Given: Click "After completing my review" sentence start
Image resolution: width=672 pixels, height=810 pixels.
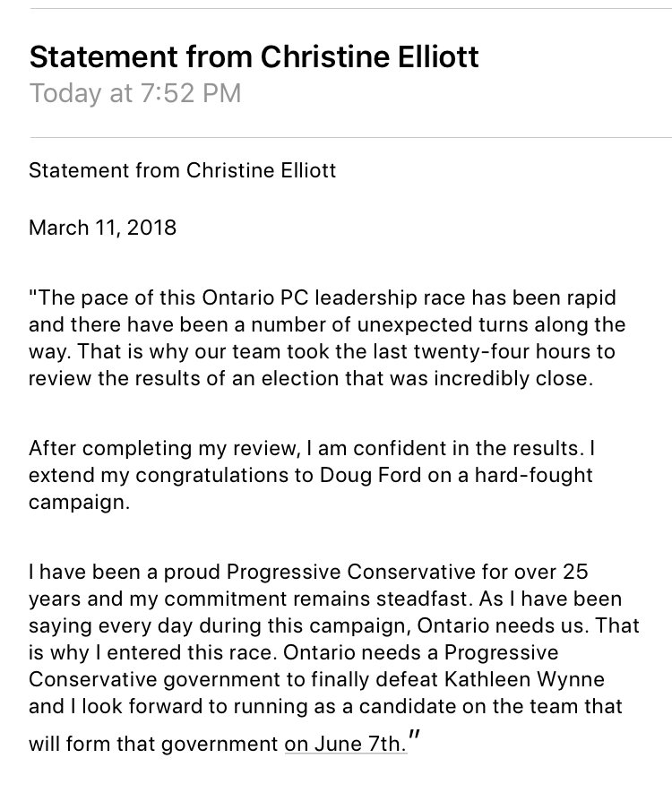Looking at the screenshot, I should [165, 448].
